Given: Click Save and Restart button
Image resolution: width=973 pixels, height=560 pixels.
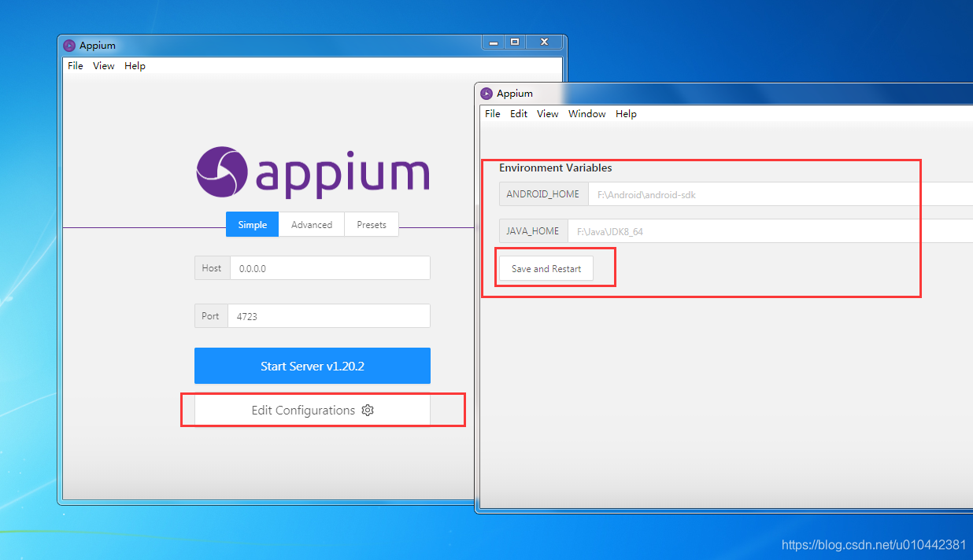Looking at the screenshot, I should point(546,269).
